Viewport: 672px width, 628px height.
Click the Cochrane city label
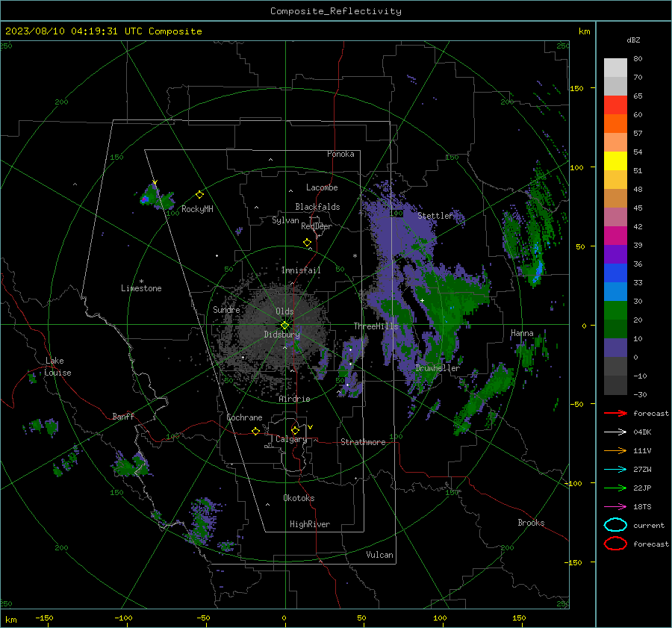coord(244,417)
